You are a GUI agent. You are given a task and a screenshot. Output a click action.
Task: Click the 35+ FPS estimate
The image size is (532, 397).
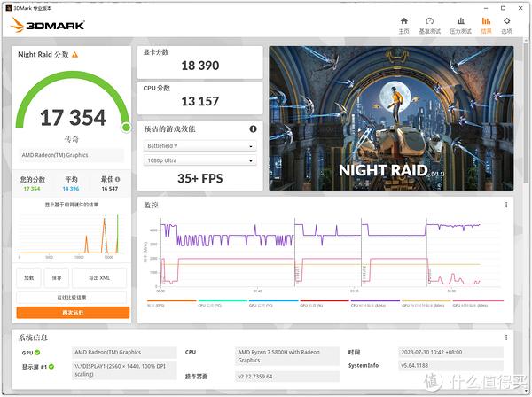(x=200, y=178)
